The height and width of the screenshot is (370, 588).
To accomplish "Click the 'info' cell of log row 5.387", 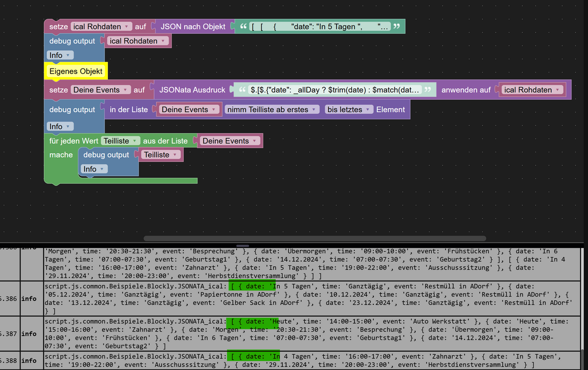I will click(29, 333).
